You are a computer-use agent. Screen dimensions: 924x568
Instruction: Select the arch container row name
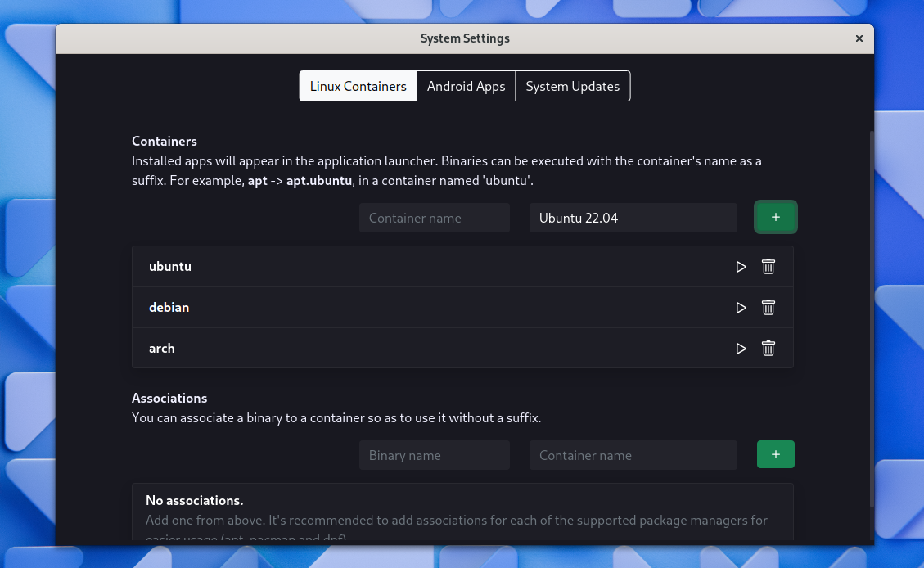pos(162,349)
